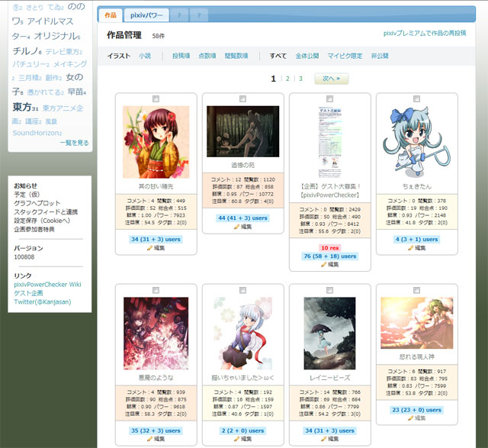Check the box for 描いちゃいました>ω<
Screen dimensions: 488x448
(242, 290)
